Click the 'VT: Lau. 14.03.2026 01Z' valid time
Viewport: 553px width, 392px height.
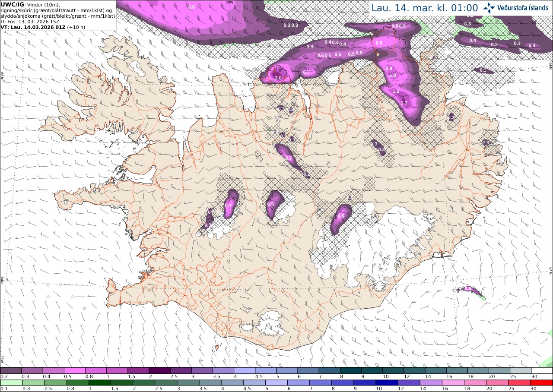(x=33, y=27)
